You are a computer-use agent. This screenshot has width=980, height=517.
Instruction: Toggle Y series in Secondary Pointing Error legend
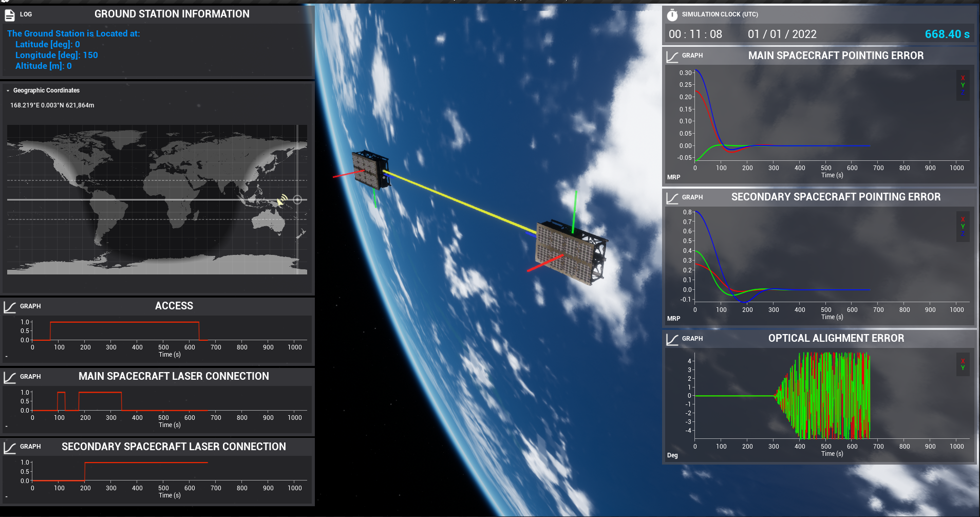[963, 227]
